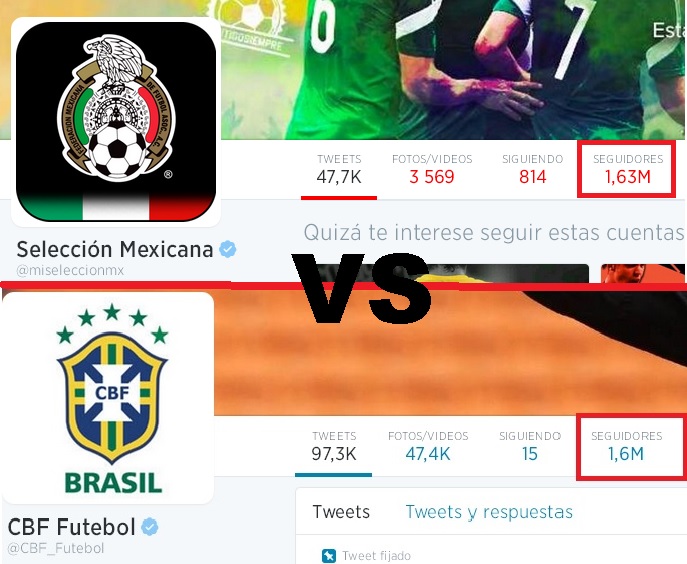This screenshot has width=687, height=564.
Task: Click the Selección Mexicana profile name
Action: pos(115,249)
